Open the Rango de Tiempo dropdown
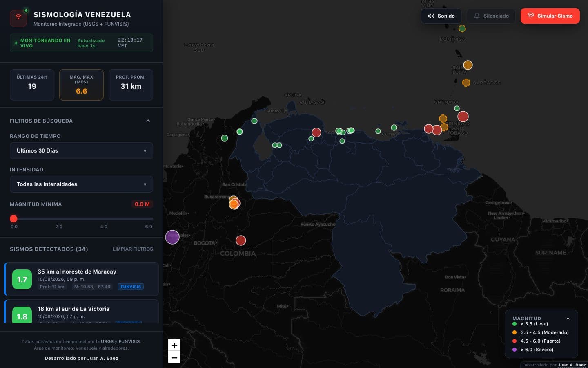This screenshot has width=588, height=368. (81, 150)
